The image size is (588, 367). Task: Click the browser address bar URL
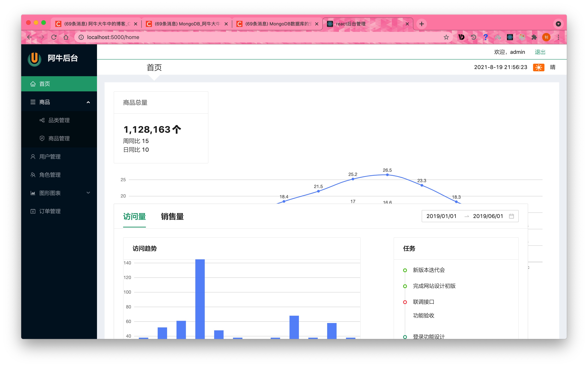[x=113, y=37]
